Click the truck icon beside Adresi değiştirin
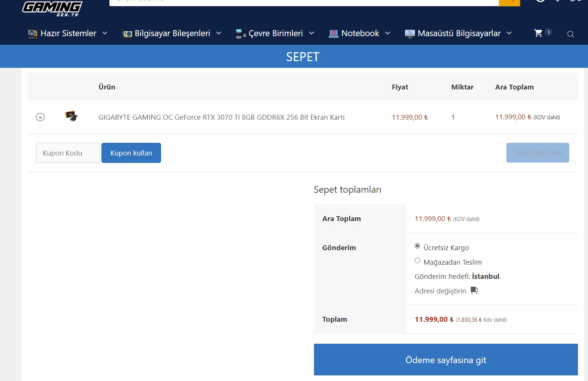 point(474,290)
